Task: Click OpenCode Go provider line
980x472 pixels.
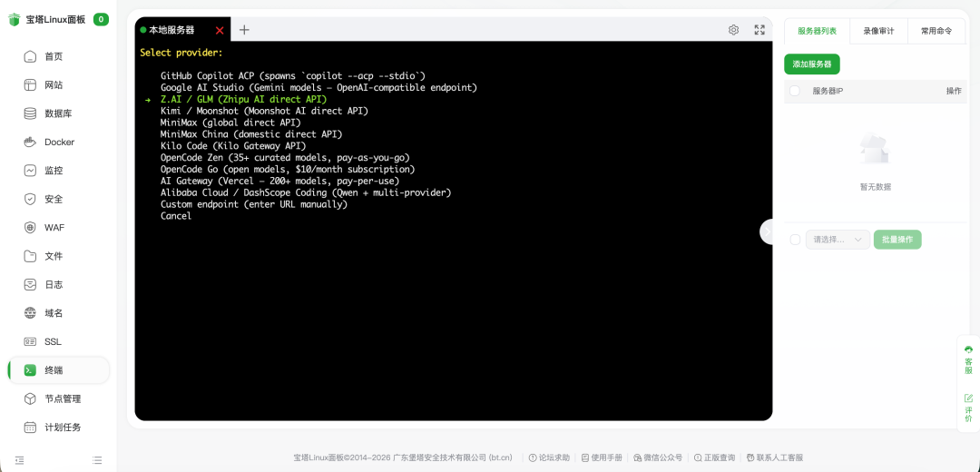Action: click(288, 170)
